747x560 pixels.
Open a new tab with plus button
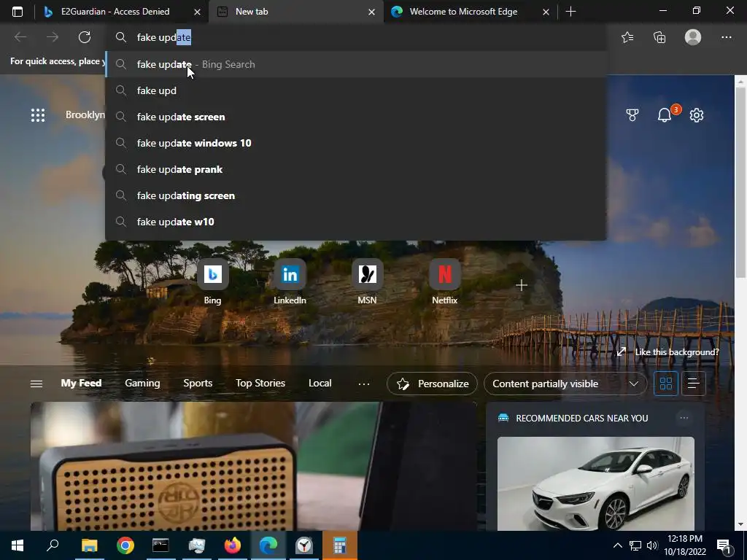(x=570, y=12)
